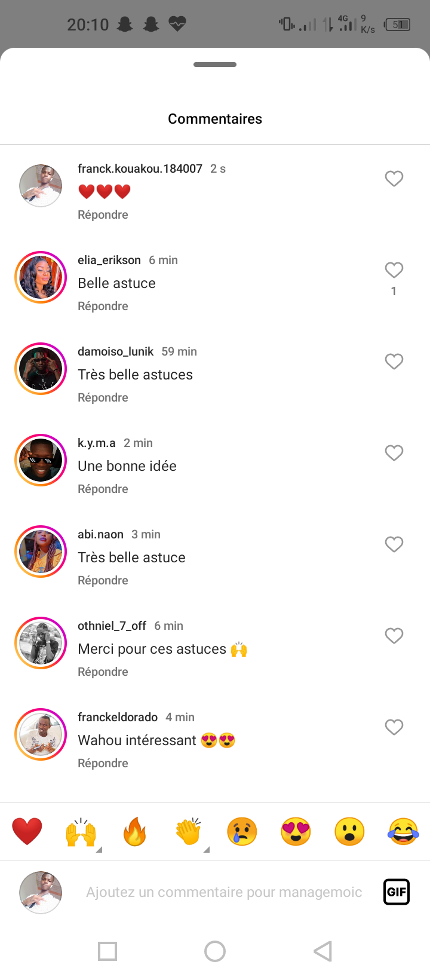Screen dimensions: 430x980
Task: Insert the fire emoji reaction
Action: [x=134, y=831]
